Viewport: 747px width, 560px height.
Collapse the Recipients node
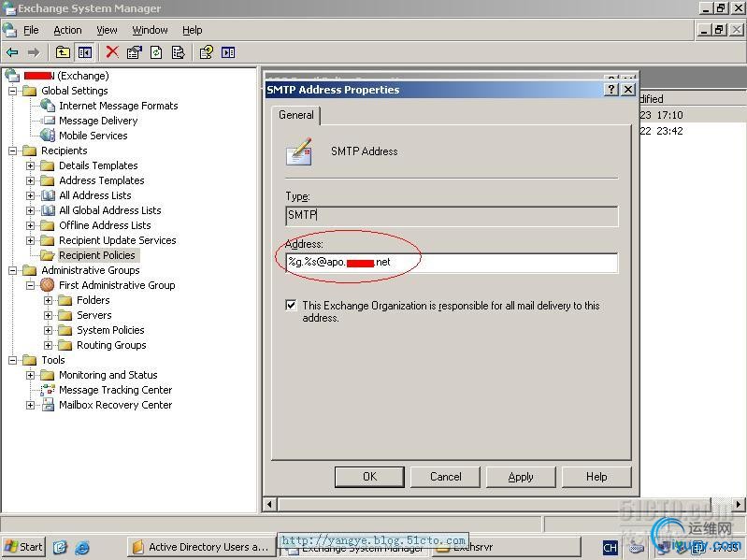(13, 151)
